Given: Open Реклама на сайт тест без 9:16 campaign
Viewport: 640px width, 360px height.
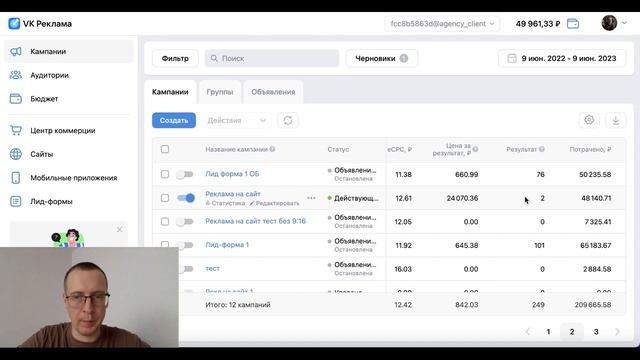Looking at the screenshot, I should [256, 221].
